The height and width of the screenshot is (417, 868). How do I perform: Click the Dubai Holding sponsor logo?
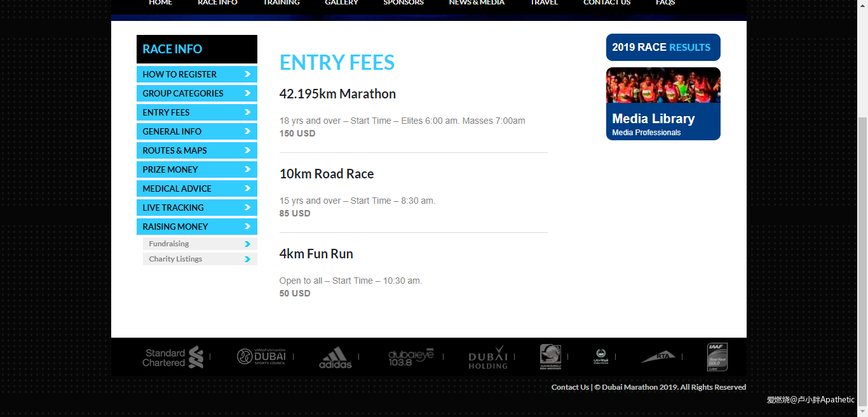(488, 357)
